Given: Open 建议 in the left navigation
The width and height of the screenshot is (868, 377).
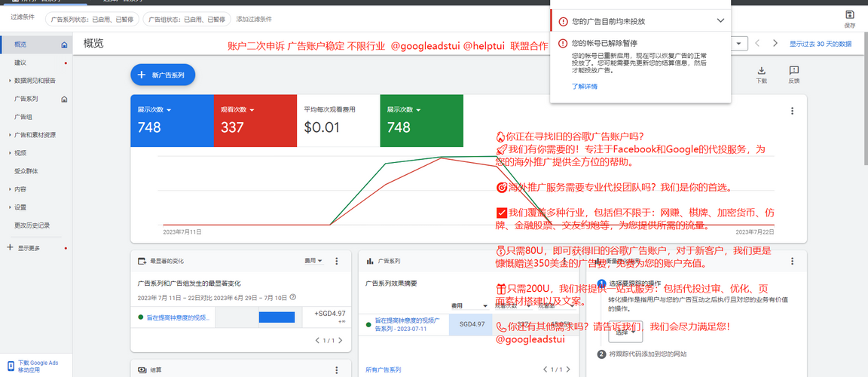Looking at the screenshot, I should [20, 63].
